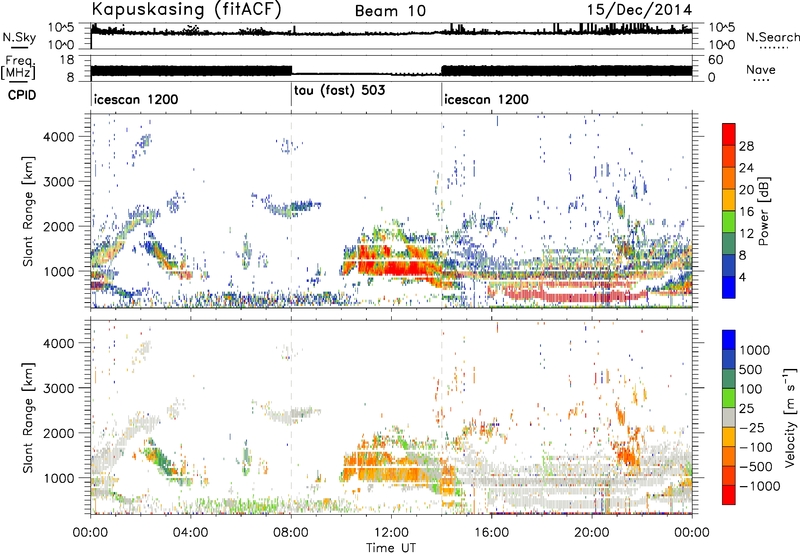Viewport: 800px width, 554px height.
Task: Click the '16:00' time axis tick label
Action: 492,533
